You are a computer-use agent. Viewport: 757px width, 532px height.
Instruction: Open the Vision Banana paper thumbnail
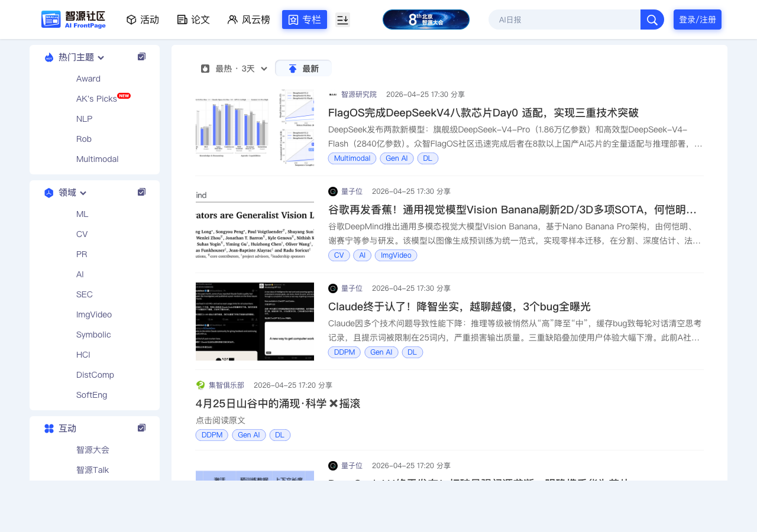pyautogui.click(x=255, y=225)
